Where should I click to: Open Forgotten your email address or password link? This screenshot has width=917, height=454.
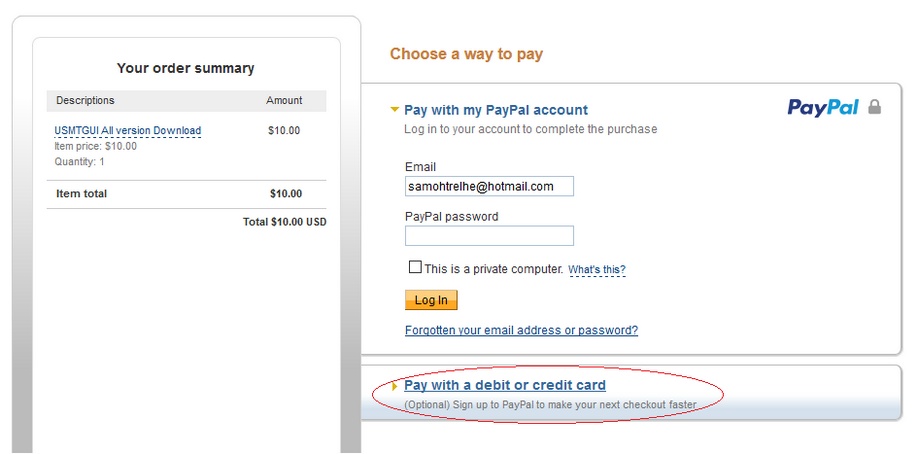point(521,330)
